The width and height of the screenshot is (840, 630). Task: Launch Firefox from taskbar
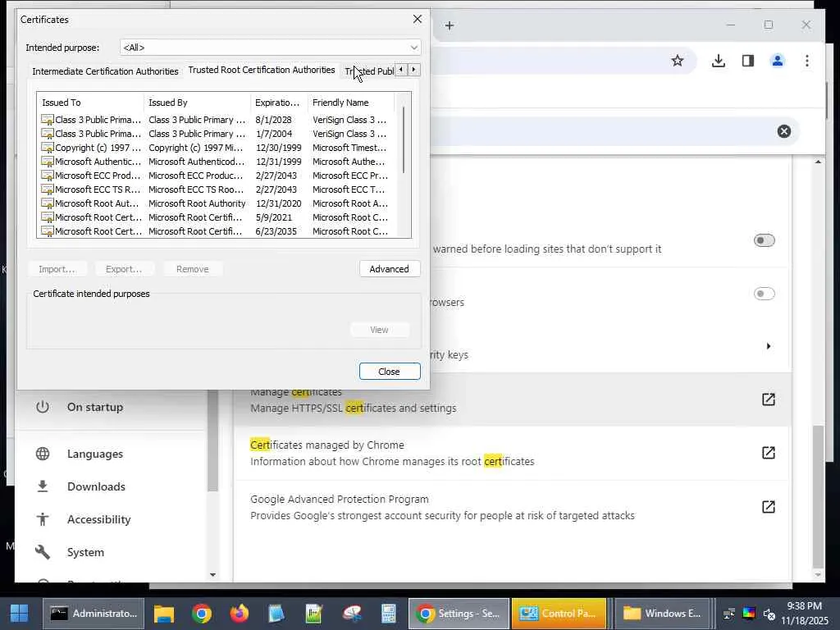pos(239,614)
